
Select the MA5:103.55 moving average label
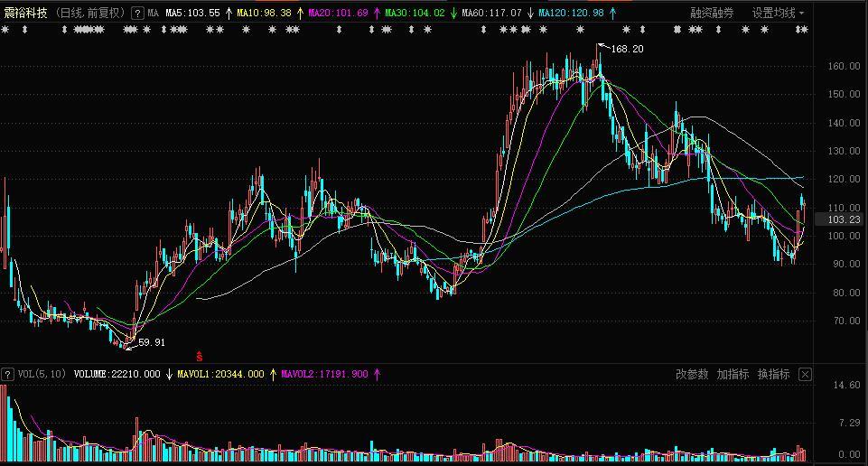click(192, 13)
